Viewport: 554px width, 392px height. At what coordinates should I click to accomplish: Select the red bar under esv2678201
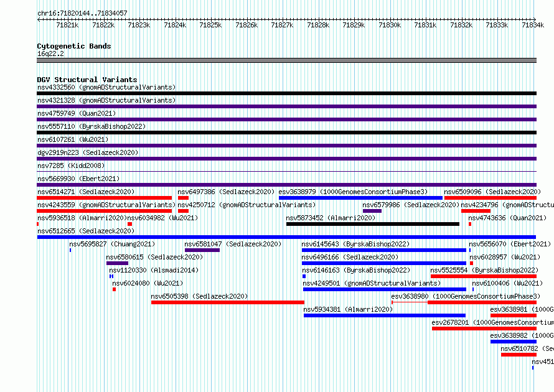(484, 329)
